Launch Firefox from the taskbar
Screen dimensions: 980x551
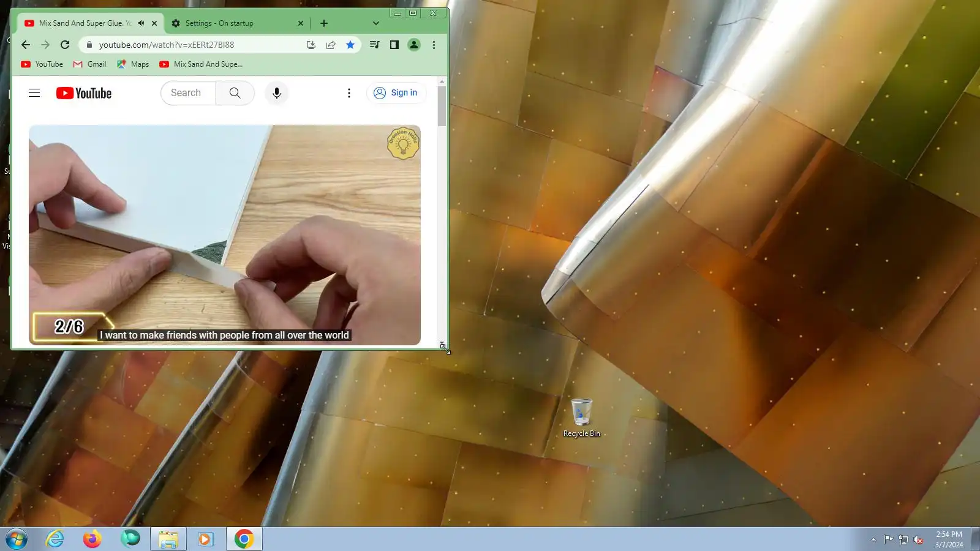(92, 539)
